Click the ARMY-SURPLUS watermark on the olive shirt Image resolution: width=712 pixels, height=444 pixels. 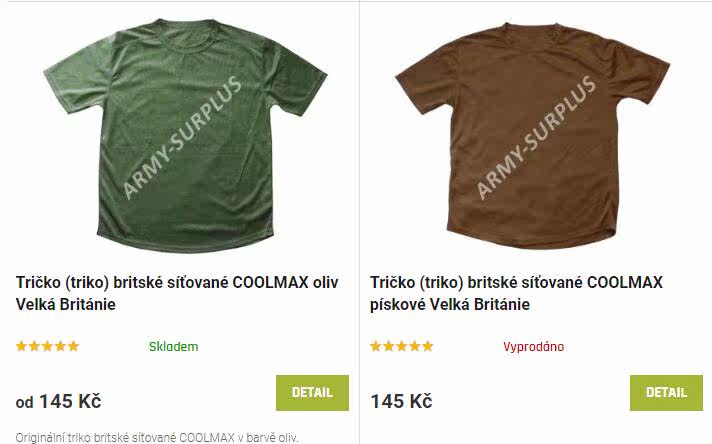click(x=182, y=137)
